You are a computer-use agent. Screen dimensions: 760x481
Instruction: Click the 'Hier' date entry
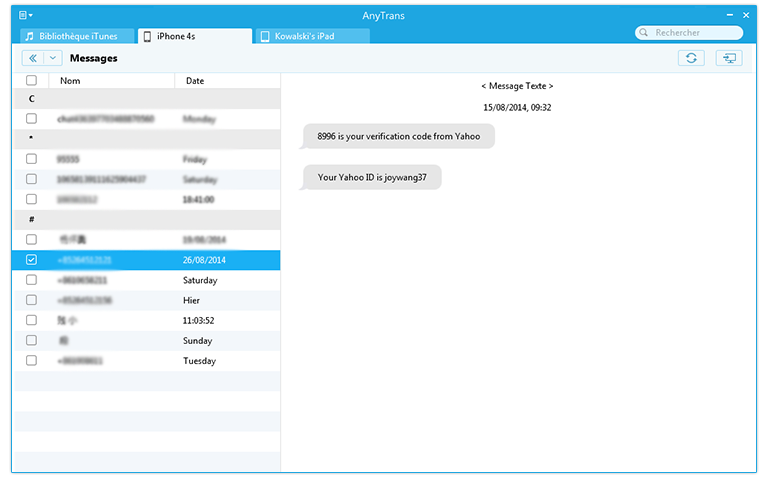click(x=191, y=300)
